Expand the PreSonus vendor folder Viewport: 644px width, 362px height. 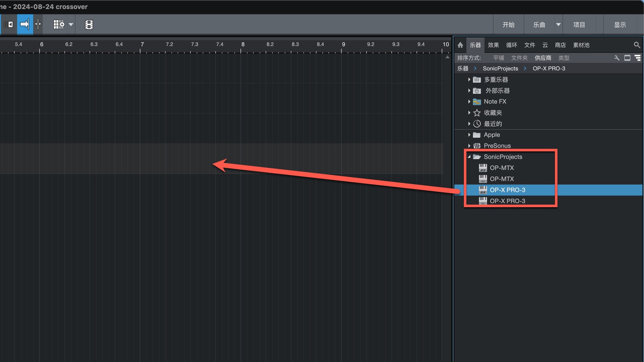469,146
